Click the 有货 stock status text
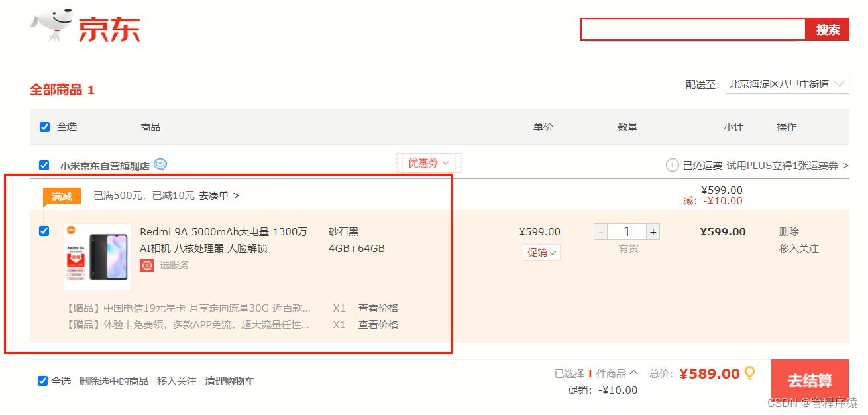This screenshot has width=868, height=415. click(x=627, y=248)
